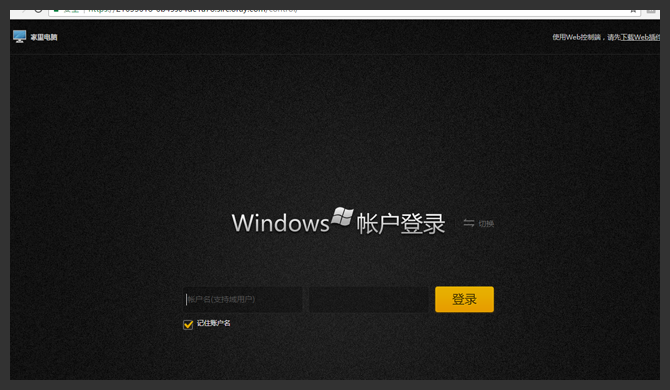This screenshot has width=670, height=390.
Task: Click the 切换 swap arrows icon
Action: (469, 223)
